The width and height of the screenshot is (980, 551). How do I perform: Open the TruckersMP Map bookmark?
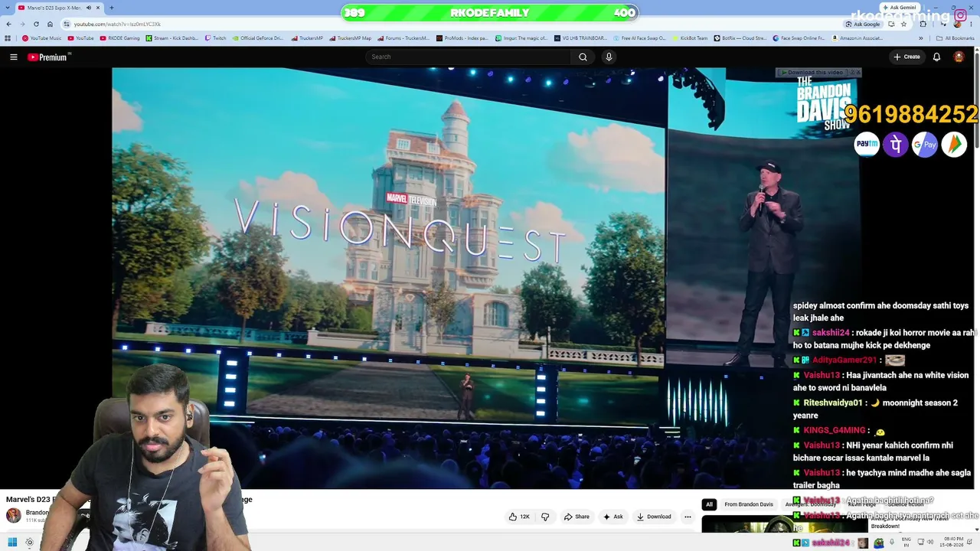coord(350,37)
